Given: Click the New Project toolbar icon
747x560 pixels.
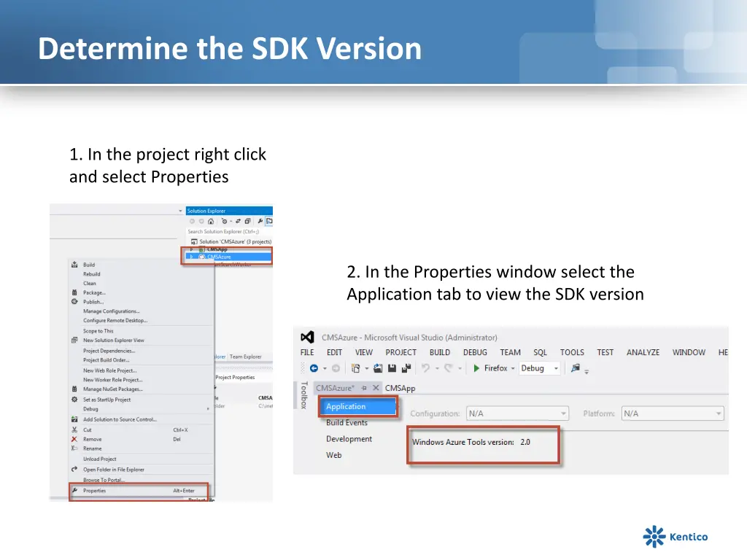Looking at the screenshot, I should click(355, 368).
